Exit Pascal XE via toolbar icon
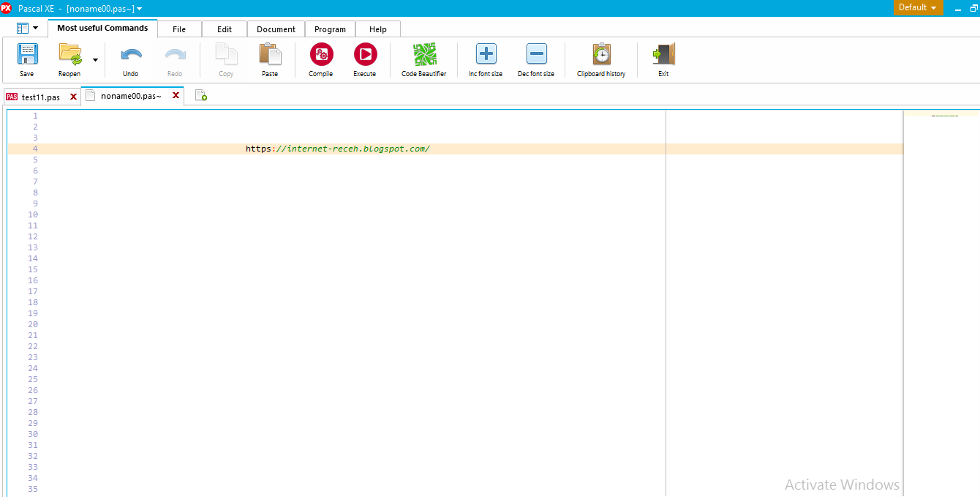The image size is (980, 497). (x=663, y=59)
